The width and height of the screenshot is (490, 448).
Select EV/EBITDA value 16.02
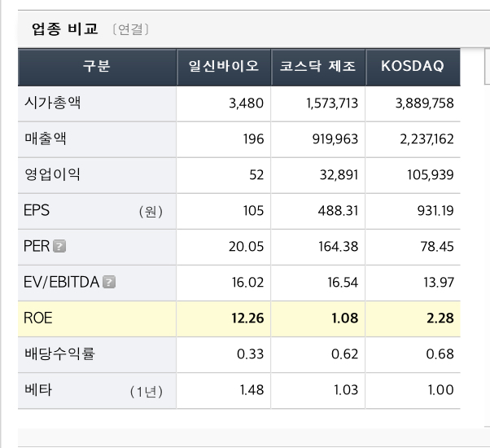[x=247, y=283]
